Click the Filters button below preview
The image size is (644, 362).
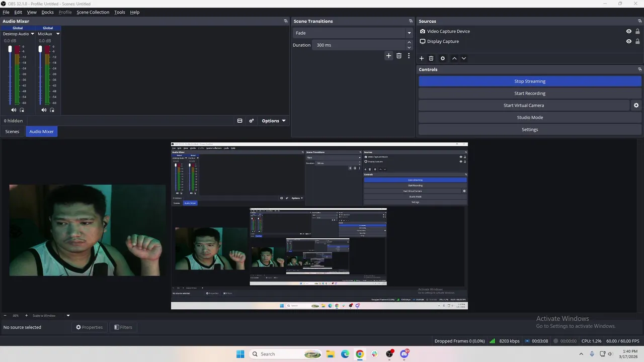point(123,327)
